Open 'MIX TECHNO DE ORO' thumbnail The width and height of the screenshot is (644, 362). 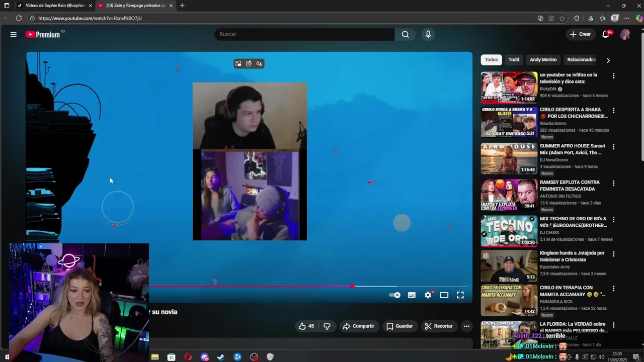coord(509,231)
